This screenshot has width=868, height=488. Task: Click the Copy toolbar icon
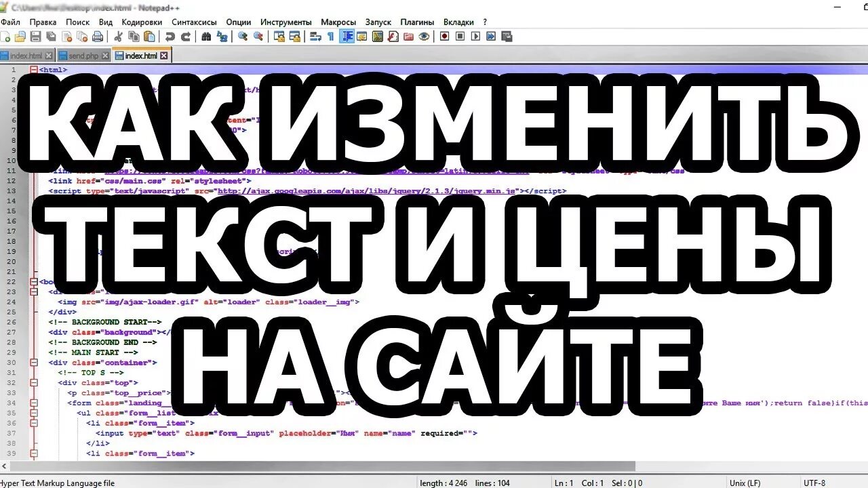(134, 37)
